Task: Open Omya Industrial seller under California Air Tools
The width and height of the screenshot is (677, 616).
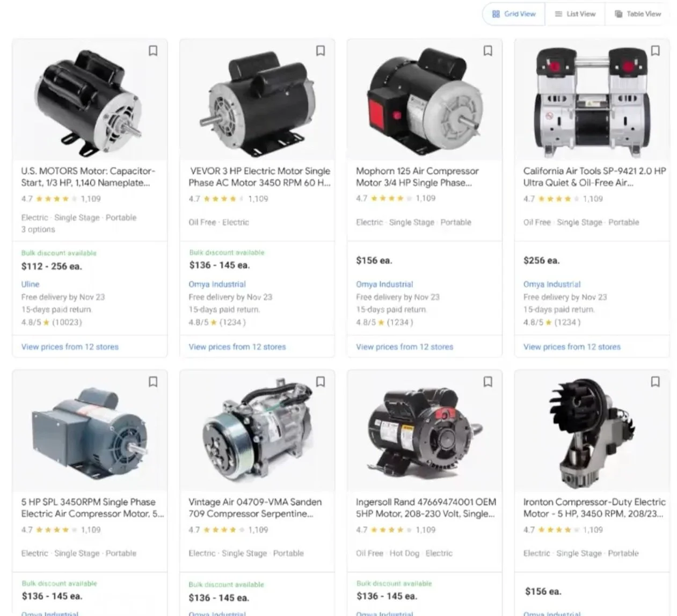Action: click(x=552, y=284)
